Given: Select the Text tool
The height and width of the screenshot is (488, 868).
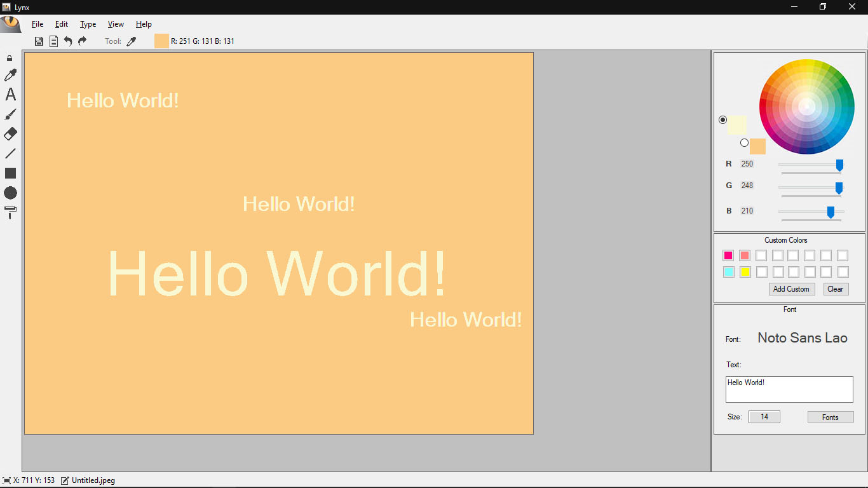Looking at the screenshot, I should (x=10, y=95).
